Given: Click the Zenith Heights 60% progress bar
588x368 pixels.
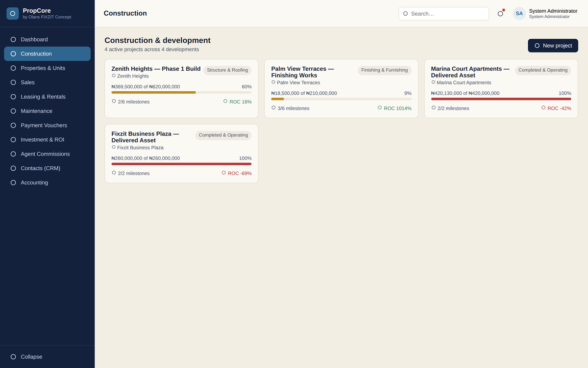Looking at the screenshot, I should (x=181, y=92).
